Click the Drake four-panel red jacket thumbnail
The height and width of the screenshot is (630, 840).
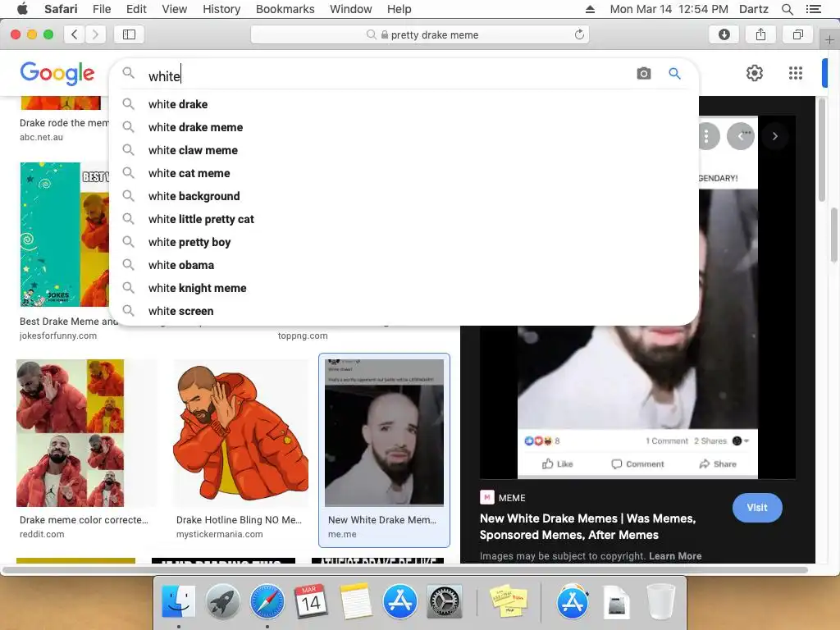(71, 433)
